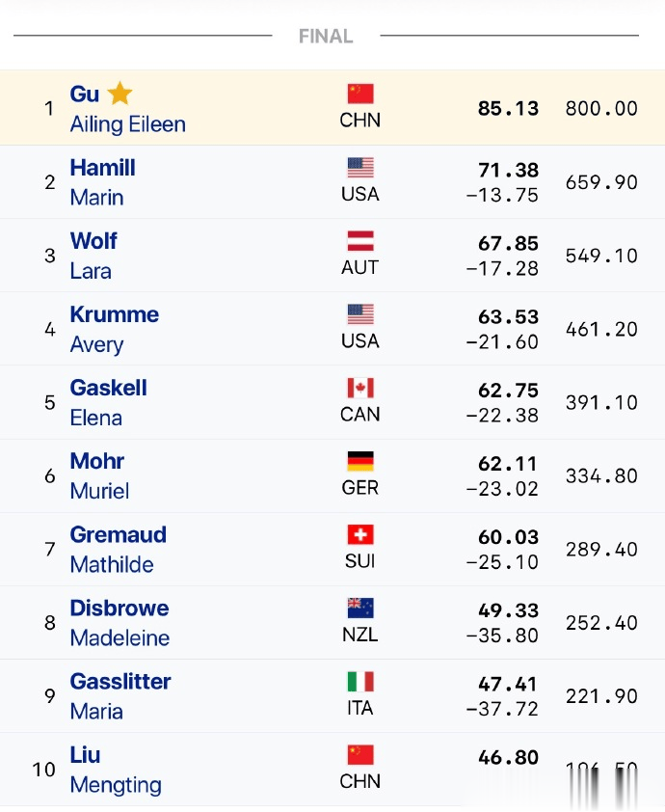
Task: Click the FINAL section heading
Action: 326,37
